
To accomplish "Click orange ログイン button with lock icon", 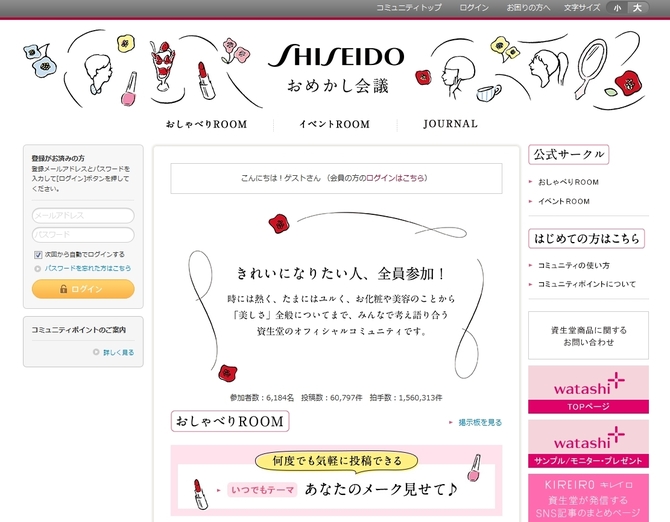I will pos(83,289).
